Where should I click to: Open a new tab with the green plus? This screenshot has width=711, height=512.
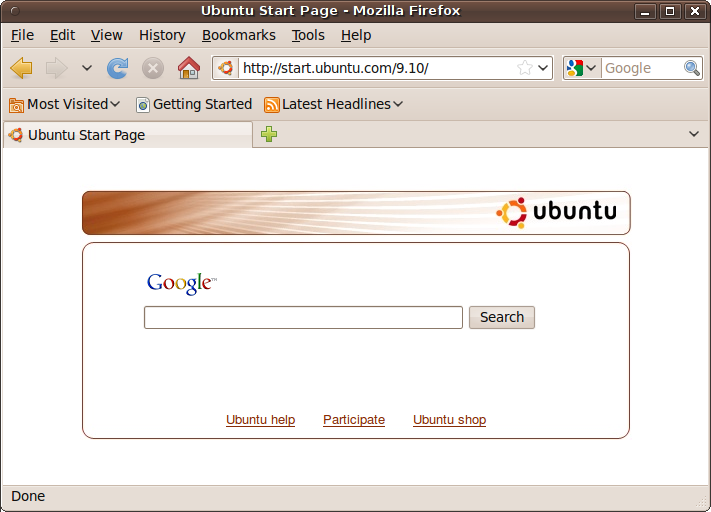(269, 134)
